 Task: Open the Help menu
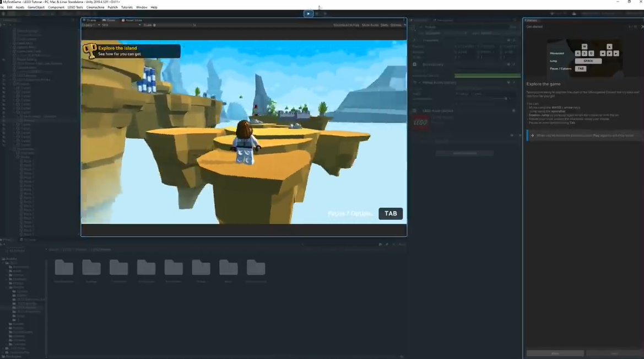tap(154, 7)
